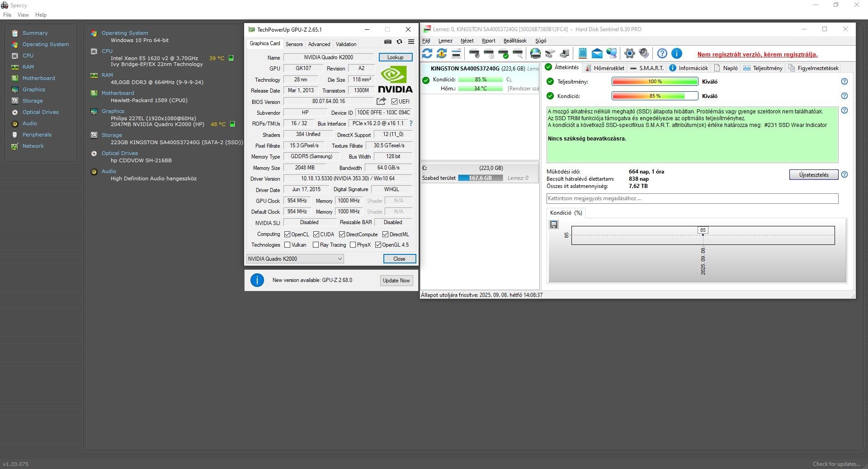This screenshot has width=868, height=469.
Task: Click the Lookup button in GPU-Z
Action: click(395, 57)
